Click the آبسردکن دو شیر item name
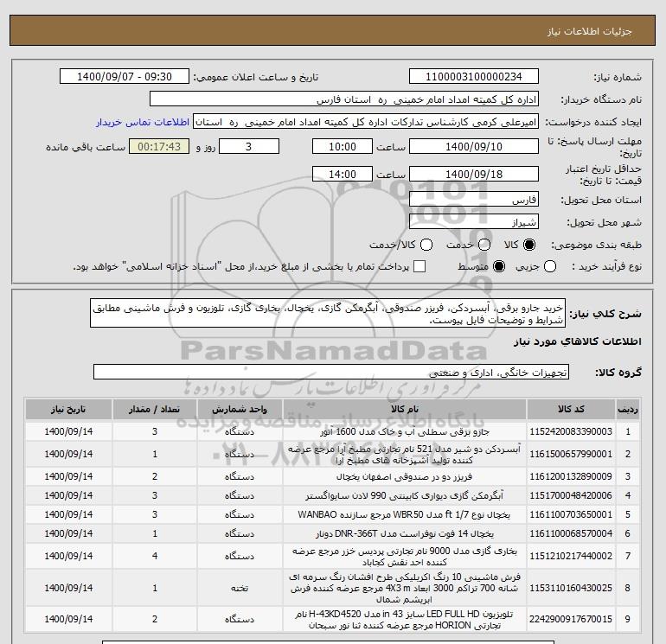Screen dimensions: 666x644 (x=405, y=454)
